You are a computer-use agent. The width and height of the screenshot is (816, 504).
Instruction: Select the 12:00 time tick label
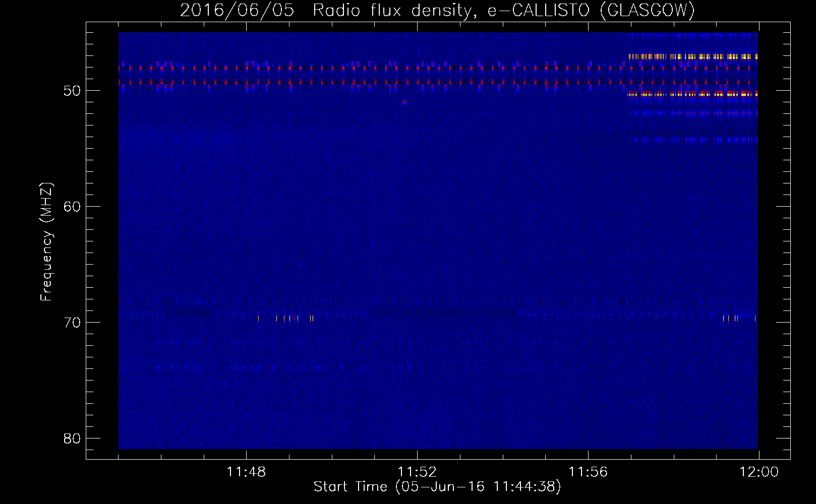pyautogui.click(x=759, y=472)
